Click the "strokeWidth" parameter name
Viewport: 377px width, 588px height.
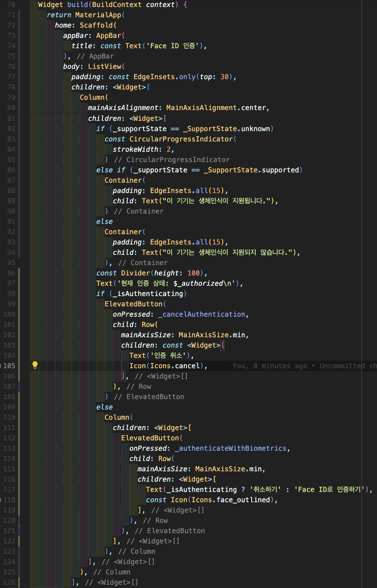coord(135,149)
